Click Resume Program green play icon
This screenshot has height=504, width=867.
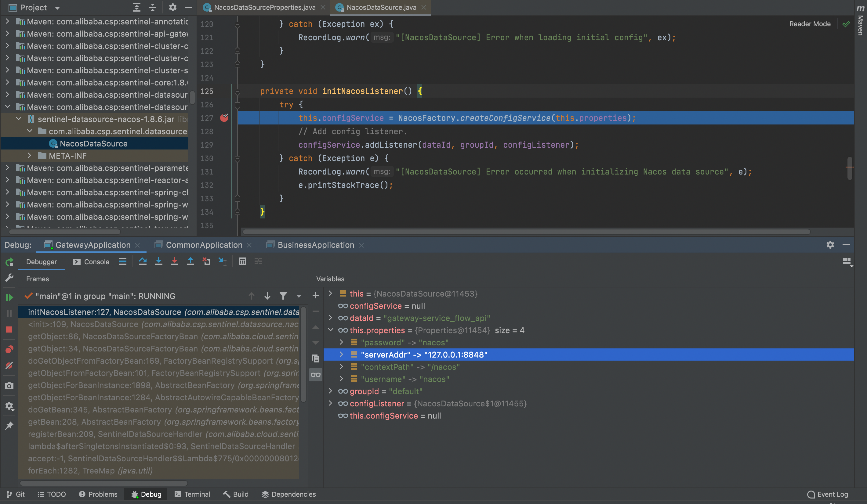coord(9,297)
